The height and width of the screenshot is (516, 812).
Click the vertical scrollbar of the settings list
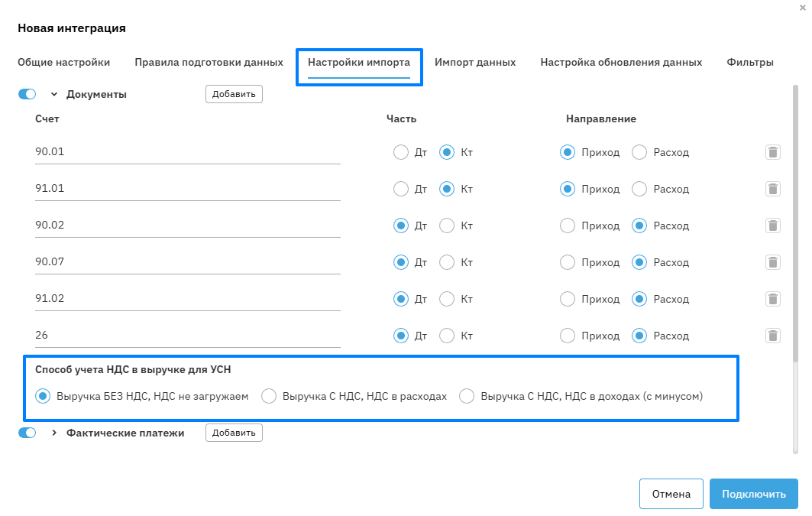[796, 229]
